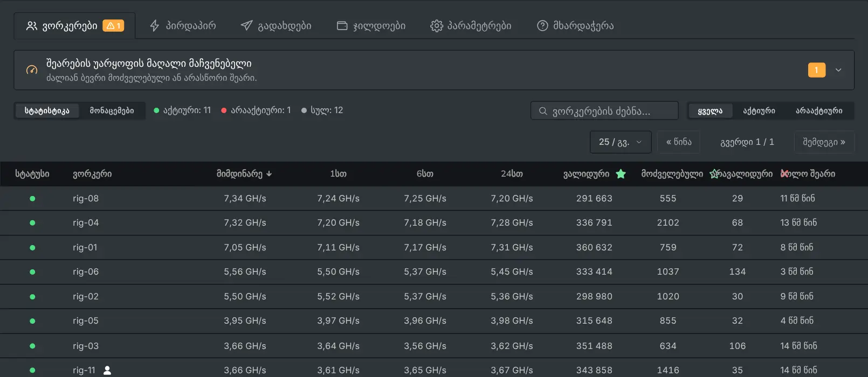
Task: Click the question mark icon beside მხარდაჭერა
Action: pyautogui.click(x=542, y=26)
